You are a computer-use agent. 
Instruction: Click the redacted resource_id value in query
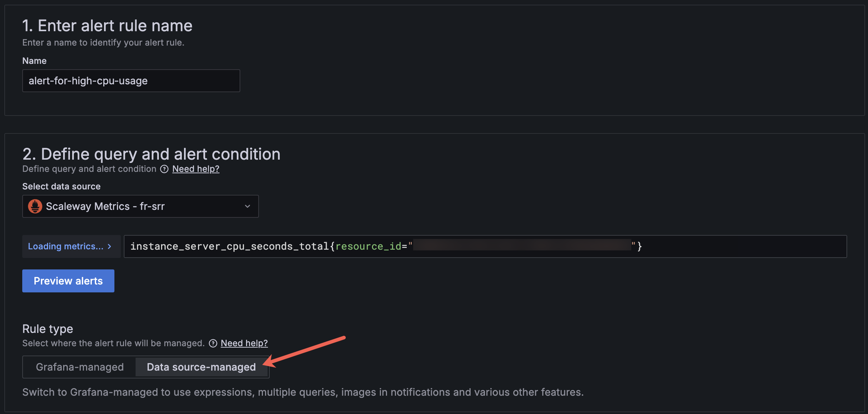[522, 245]
